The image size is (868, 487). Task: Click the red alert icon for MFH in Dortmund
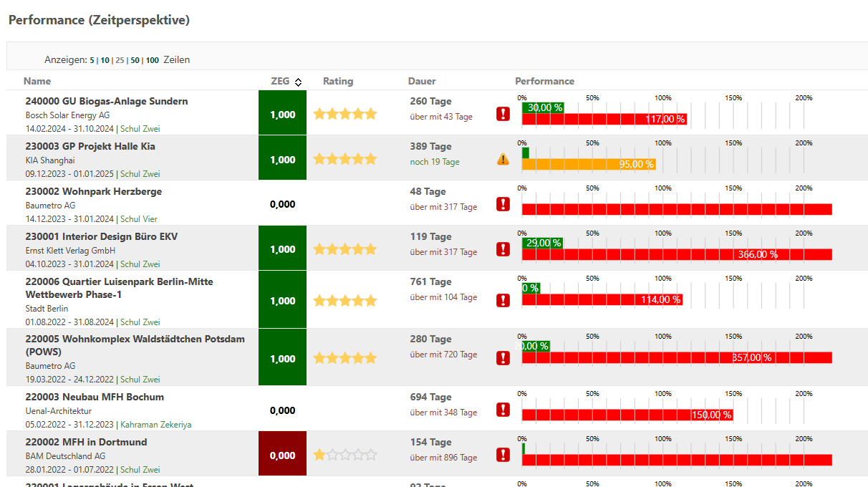(503, 455)
